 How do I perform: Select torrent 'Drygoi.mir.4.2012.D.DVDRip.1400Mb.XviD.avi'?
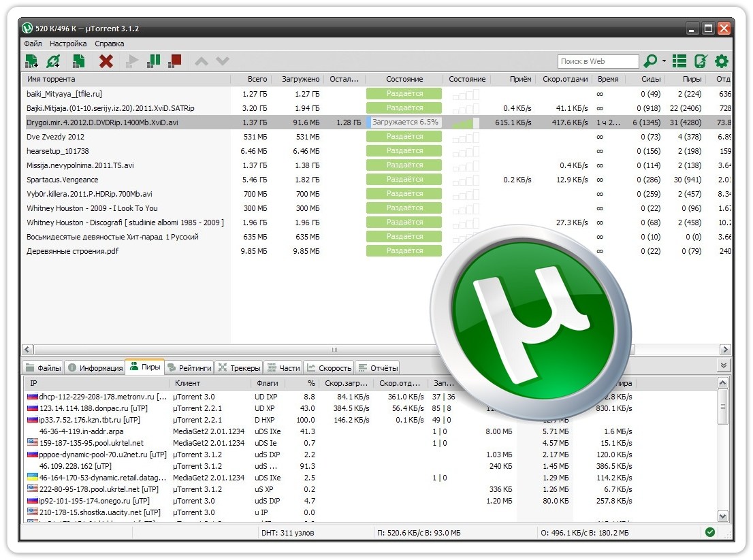[x=102, y=123]
